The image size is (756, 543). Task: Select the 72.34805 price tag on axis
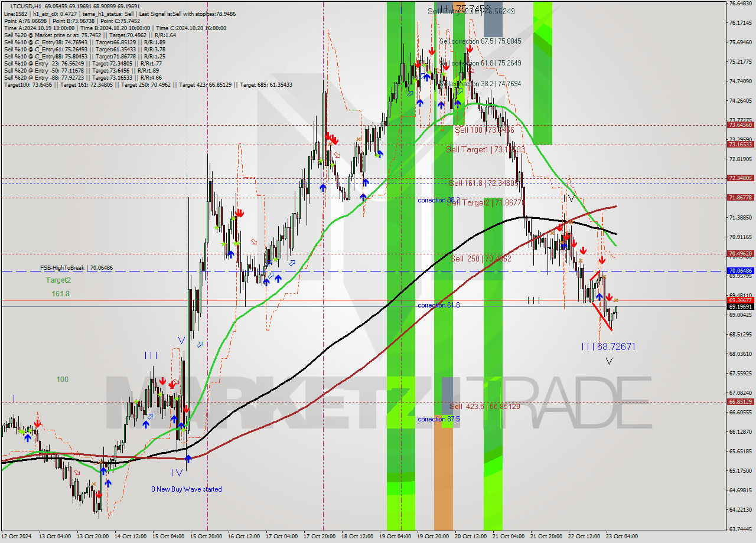point(740,178)
